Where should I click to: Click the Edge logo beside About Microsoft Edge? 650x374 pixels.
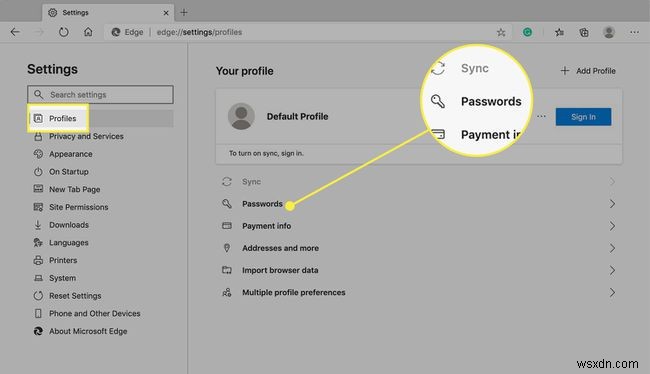tap(38, 331)
